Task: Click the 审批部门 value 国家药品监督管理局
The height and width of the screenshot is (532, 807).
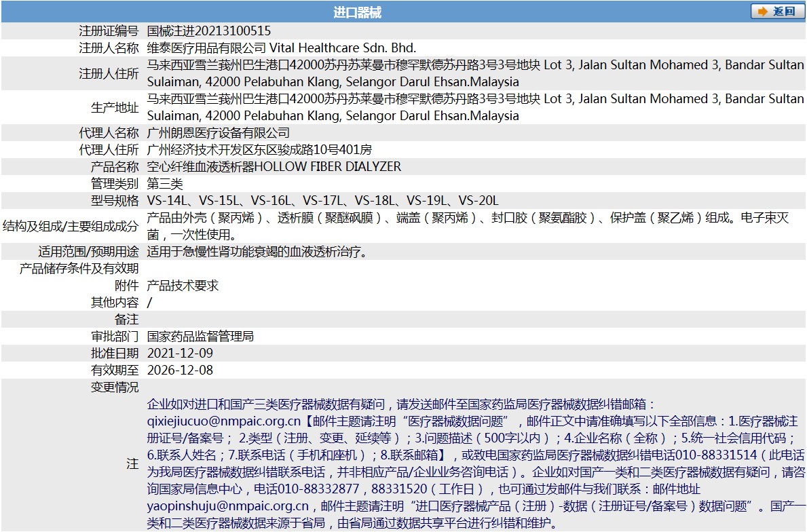Action: click(202, 335)
